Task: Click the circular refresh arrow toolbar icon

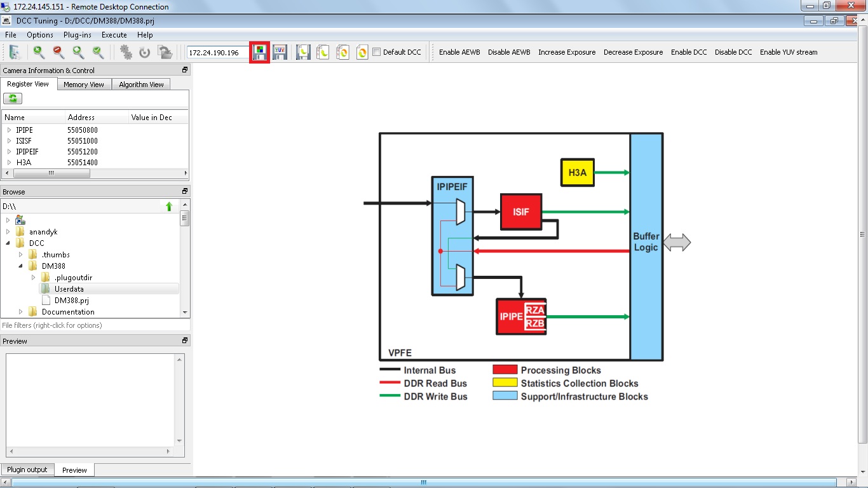Action: click(x=145, y=52)
